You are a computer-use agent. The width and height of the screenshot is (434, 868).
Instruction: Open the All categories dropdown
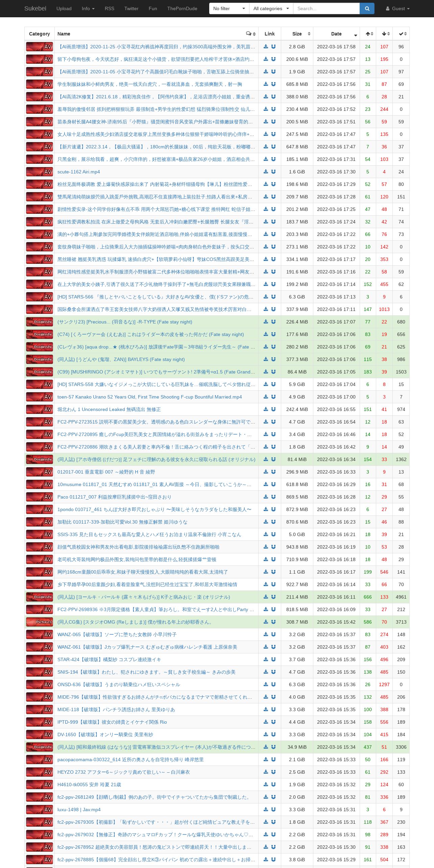[x=271, y=8]
